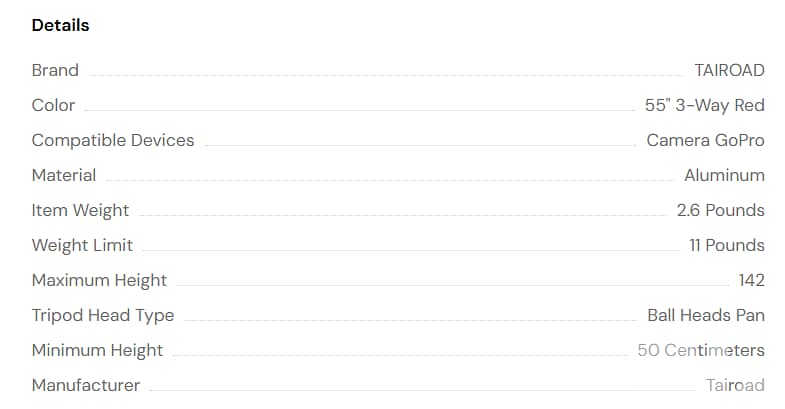Click the Brand label
The width and height of the screenshot is (785, 409).
[55, 71]
